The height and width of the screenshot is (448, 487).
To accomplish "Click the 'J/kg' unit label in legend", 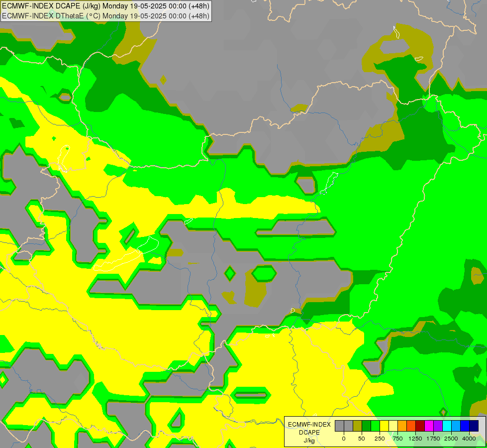I will click(x=309, y=441).
